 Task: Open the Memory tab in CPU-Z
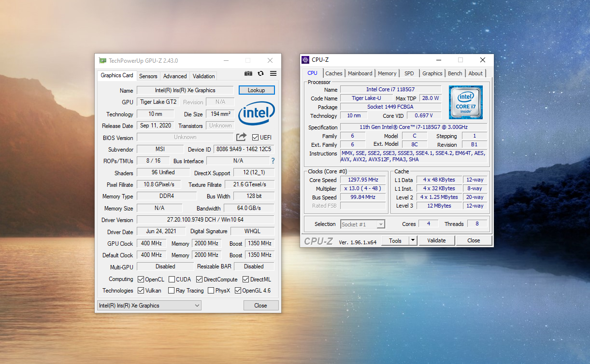[387, 73]
